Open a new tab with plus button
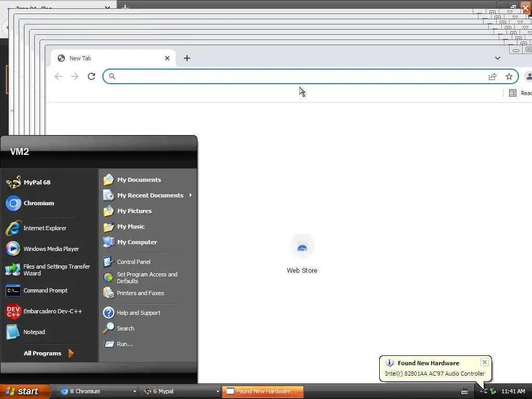Screen dimensions: 532x399 [x=187, y=58]
